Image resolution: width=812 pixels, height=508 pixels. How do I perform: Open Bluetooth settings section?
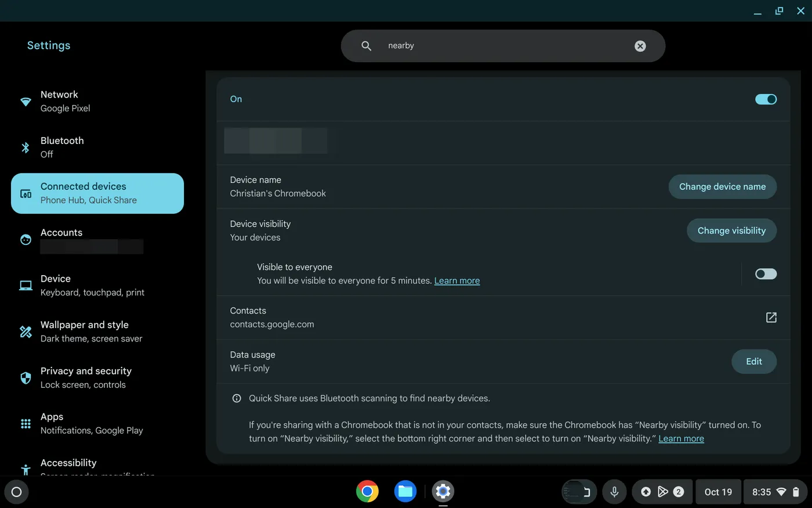(97, 147)
